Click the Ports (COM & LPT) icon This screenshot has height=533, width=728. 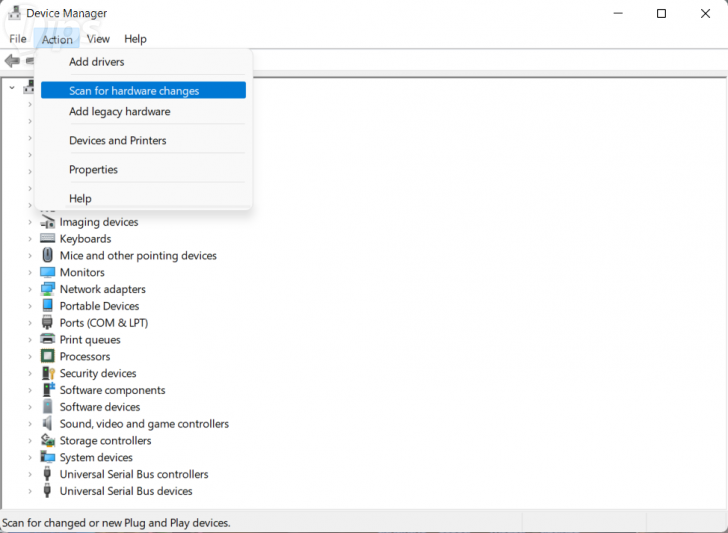tap(47, 322)
